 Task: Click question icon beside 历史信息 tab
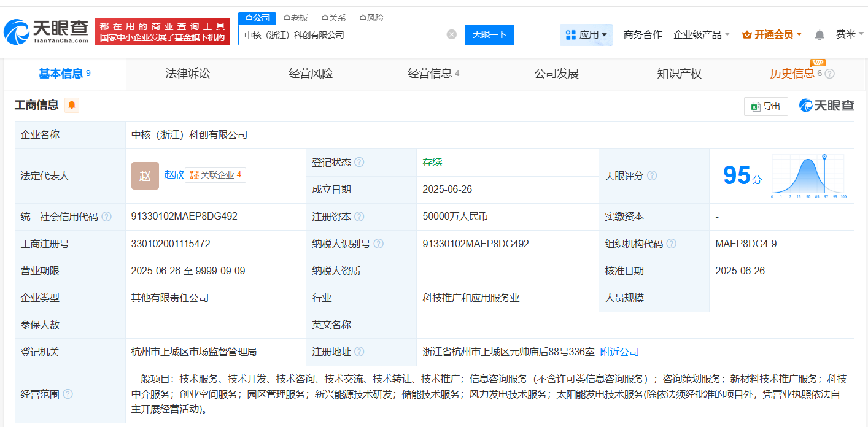click(829, 74)
